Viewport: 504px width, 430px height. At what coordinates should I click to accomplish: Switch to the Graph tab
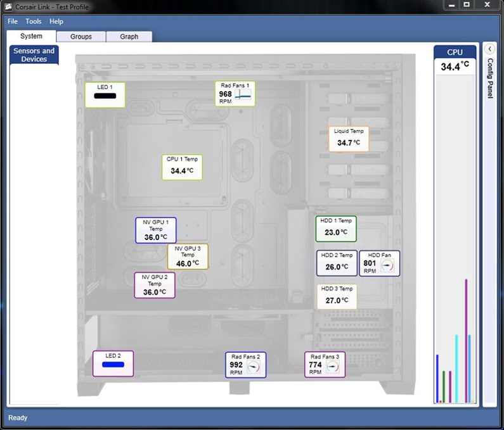(x=129, y=37)
